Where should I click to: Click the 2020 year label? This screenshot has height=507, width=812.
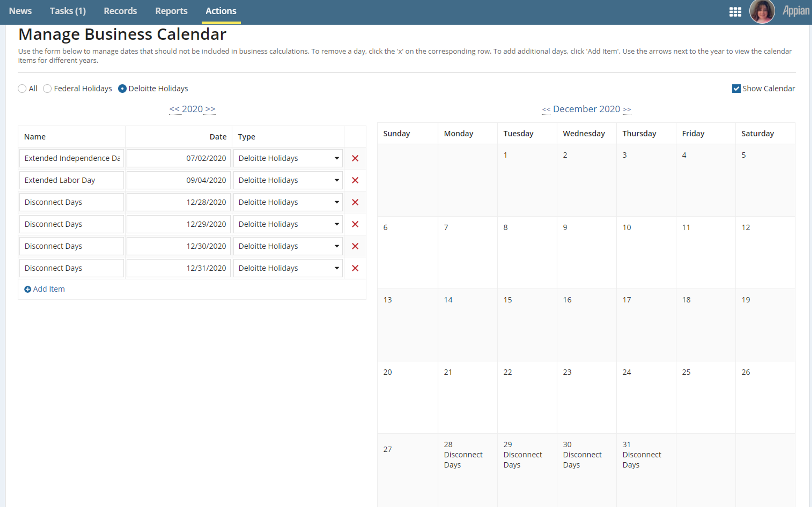point(192,109)
